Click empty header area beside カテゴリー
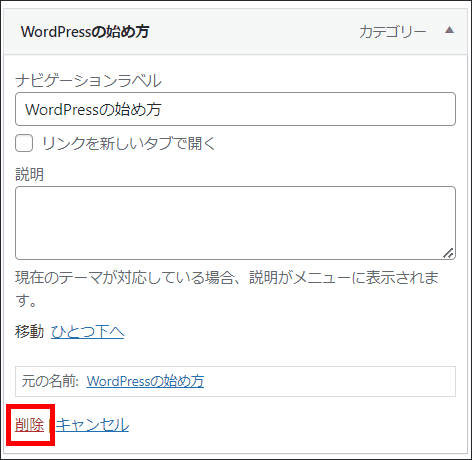 [253, 32]
